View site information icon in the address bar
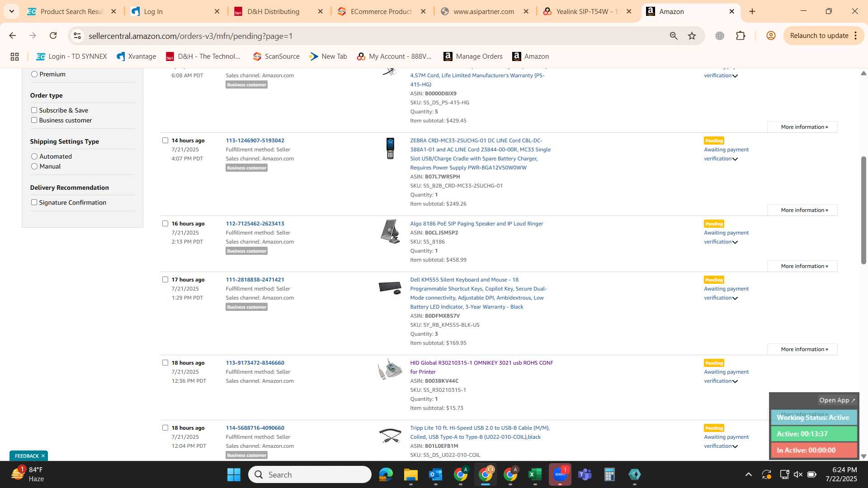The image size is (868, 488). [x=77, y=36]
